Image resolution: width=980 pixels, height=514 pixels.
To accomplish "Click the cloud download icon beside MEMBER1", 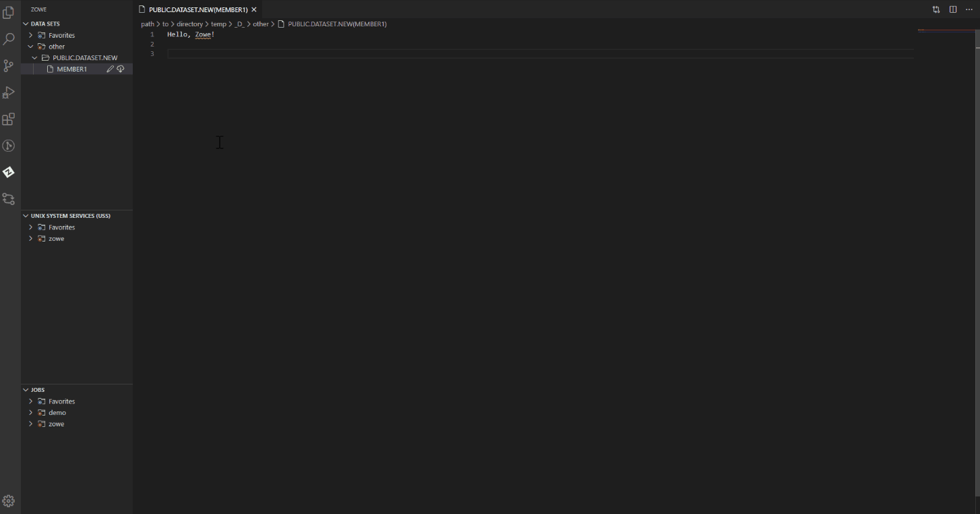I will pos(121,69).
